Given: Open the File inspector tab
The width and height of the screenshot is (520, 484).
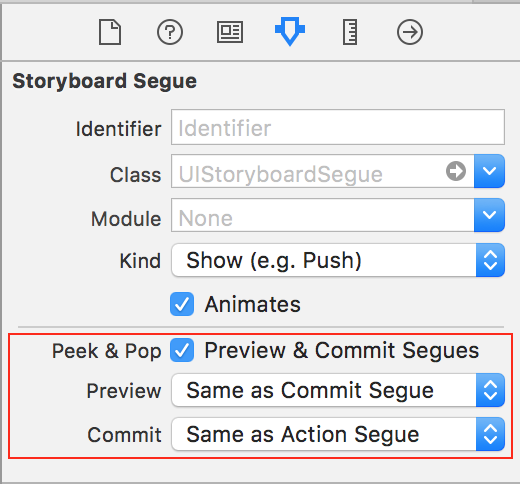Looking at the screenshot, I should pyautogui.click(x=110, y=32).
